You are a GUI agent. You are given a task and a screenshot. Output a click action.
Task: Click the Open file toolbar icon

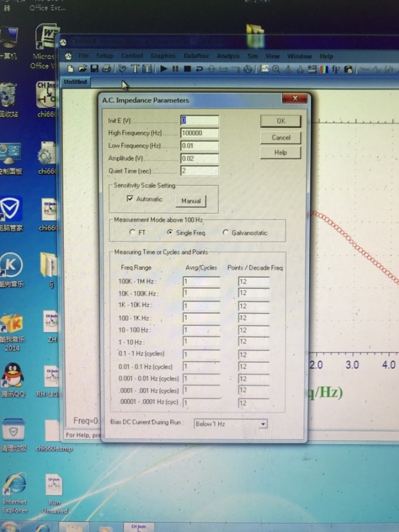(x=82, y=69)
